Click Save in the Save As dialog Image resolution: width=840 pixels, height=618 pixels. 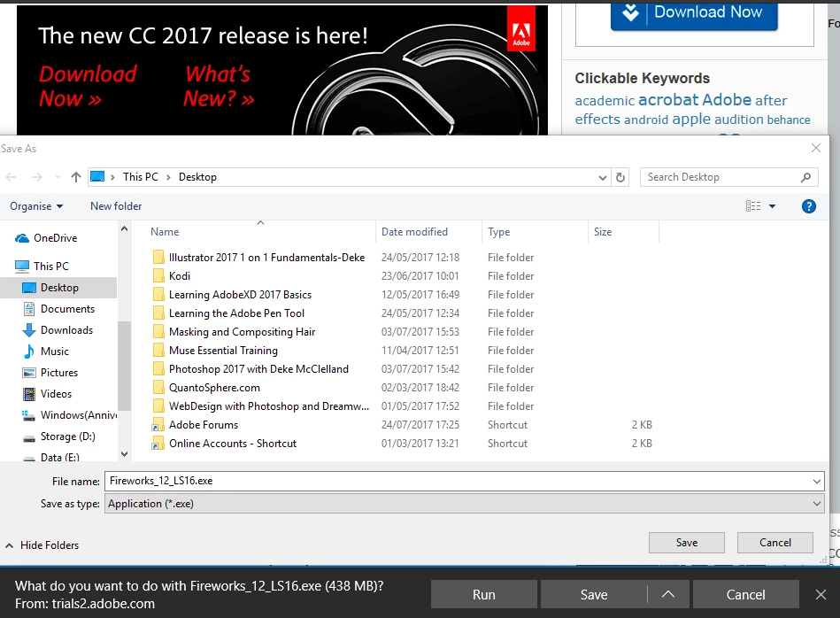click(686, 543)
